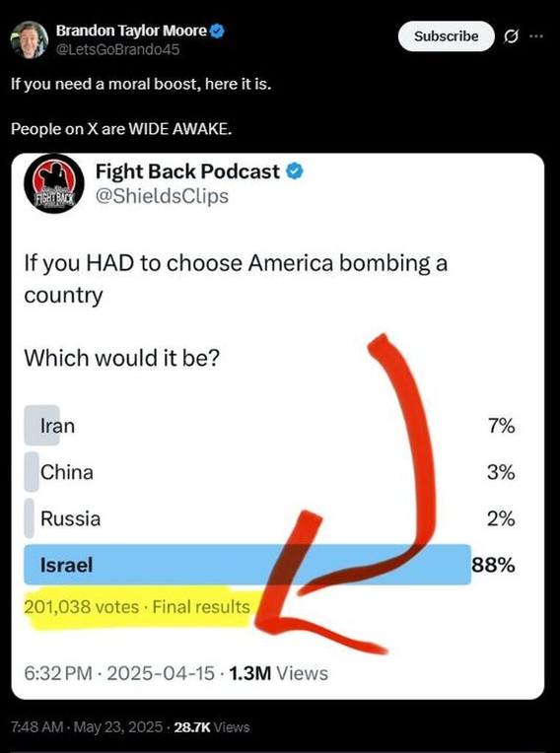Click Brandon Taylor Moore's profile avatar
The width and height of the screenshot is (560, 753).
click(30, 39)
